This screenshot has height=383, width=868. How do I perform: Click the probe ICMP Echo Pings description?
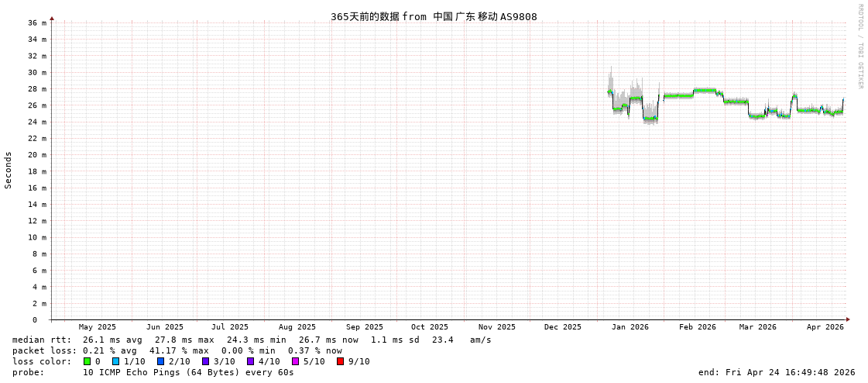click(153, 372)
